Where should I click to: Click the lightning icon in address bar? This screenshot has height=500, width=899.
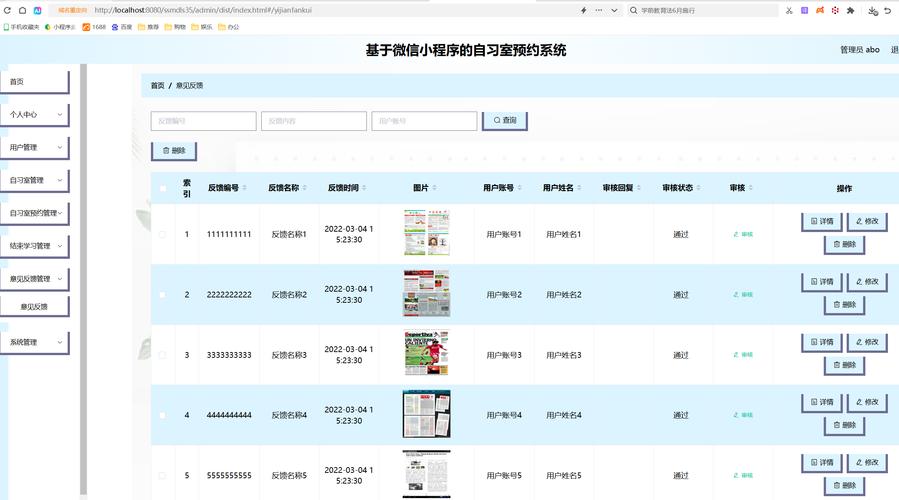(584, 10)
